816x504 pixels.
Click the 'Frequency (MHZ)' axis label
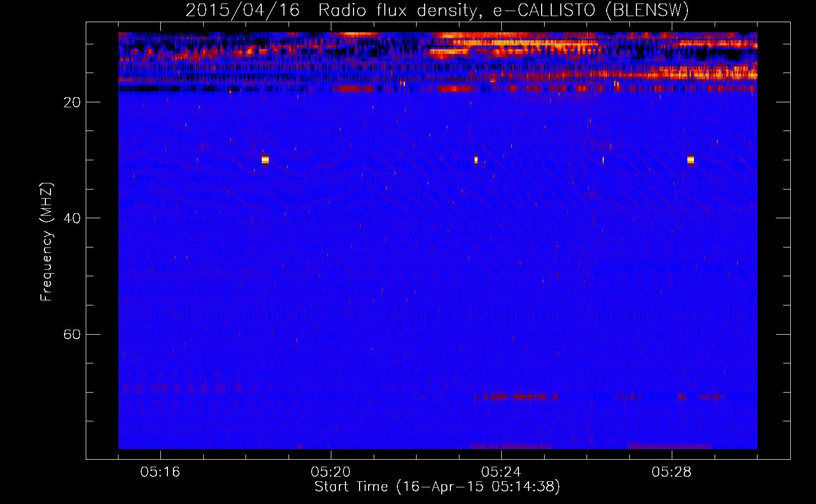point(46,241)
